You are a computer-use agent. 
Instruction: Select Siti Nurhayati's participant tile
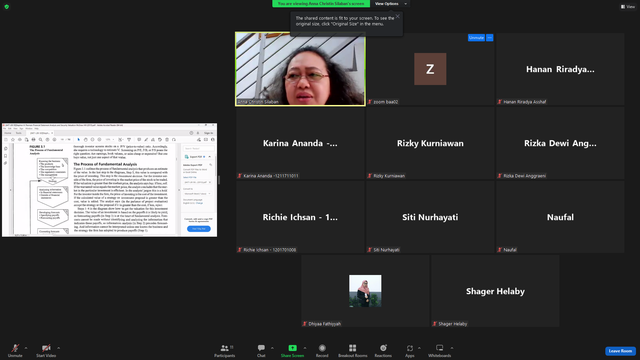[x=430, y=217]
